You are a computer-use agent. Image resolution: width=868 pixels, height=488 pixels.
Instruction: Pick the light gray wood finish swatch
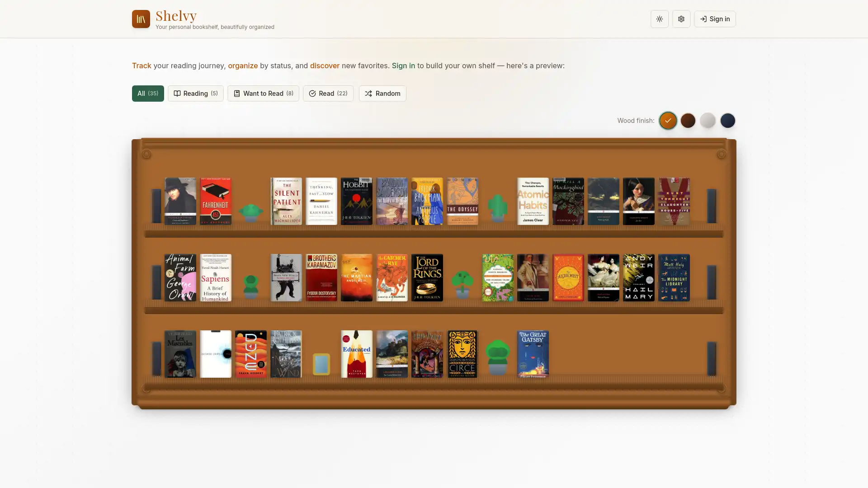(x=708, y=121)
